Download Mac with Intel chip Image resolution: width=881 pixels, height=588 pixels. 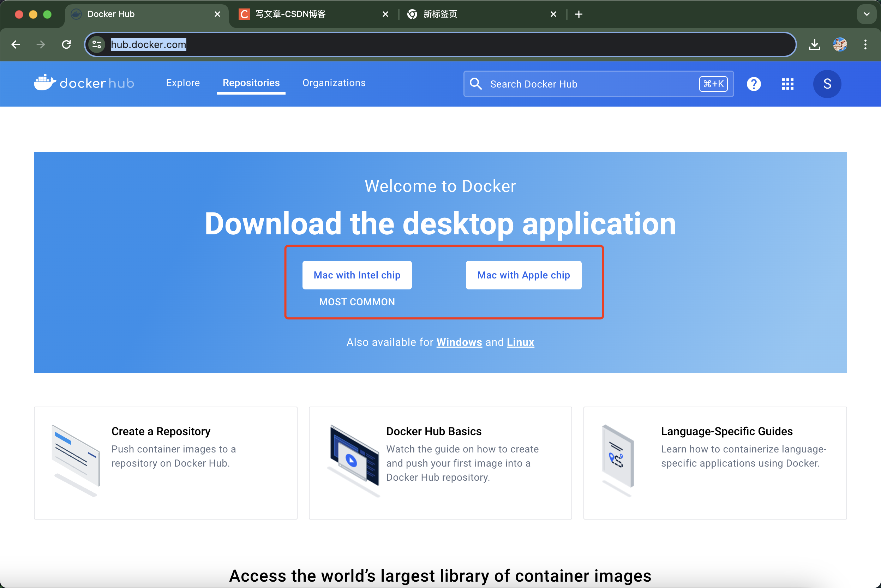(357, 275)
